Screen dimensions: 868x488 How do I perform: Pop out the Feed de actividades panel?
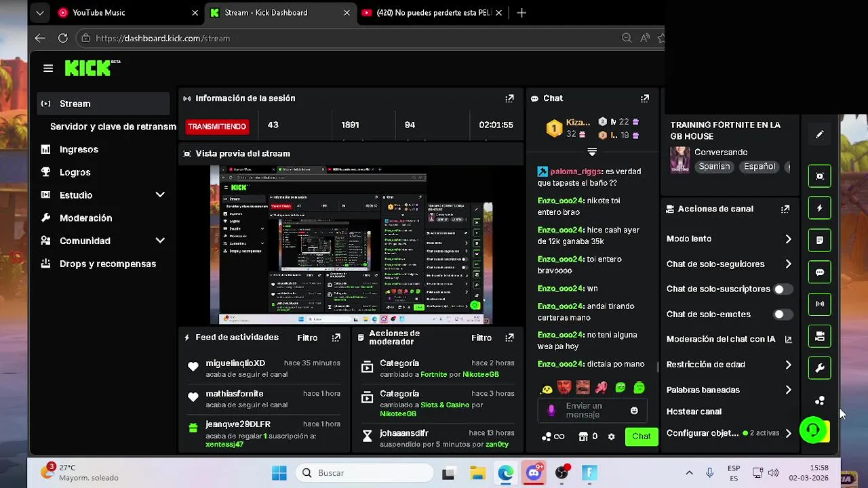point(336,338)
